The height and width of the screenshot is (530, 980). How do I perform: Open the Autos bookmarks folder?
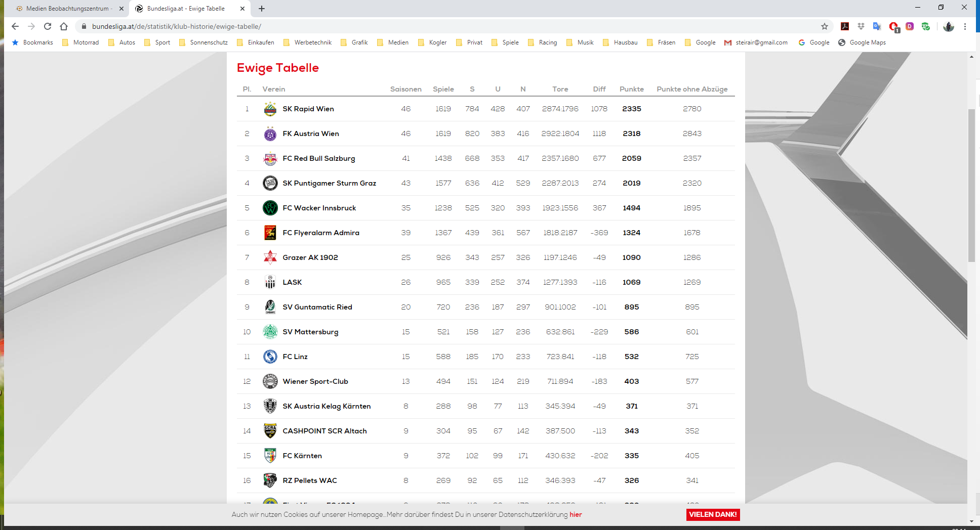121,42
